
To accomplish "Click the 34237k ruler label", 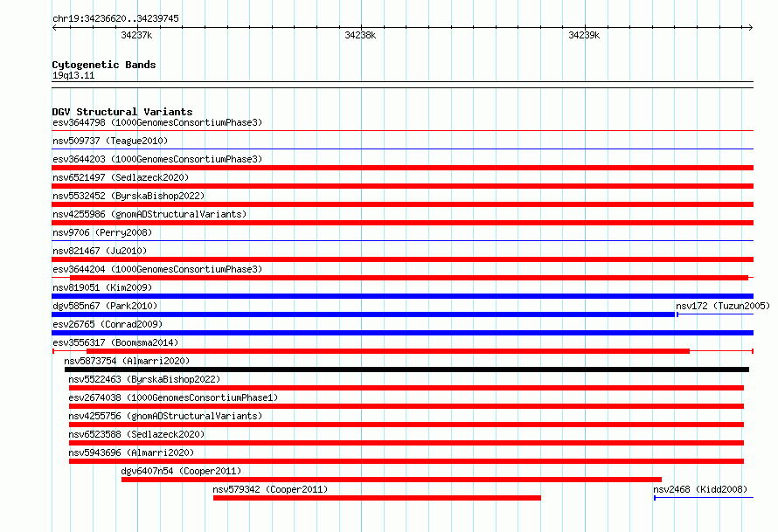I will 136,35.
